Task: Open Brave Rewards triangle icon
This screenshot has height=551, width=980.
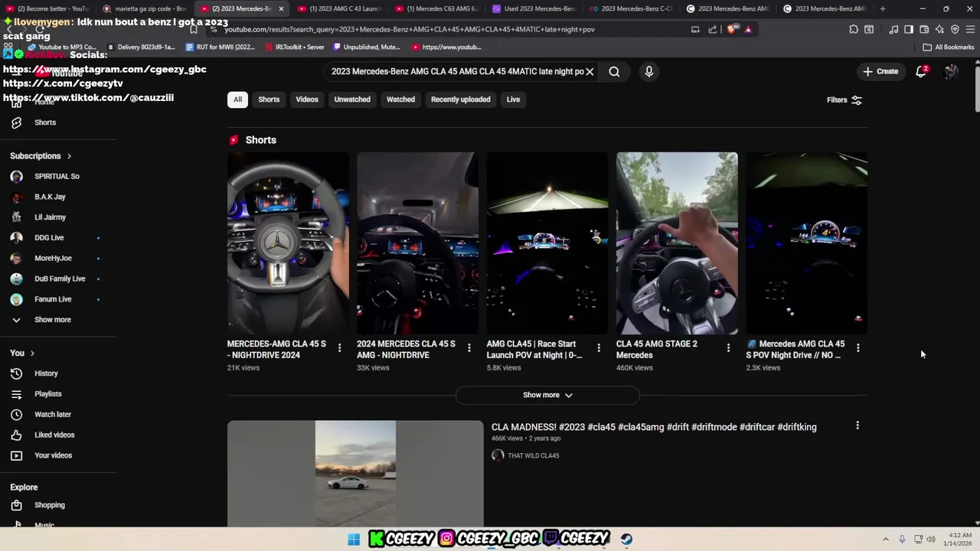Action: (x=748, y=29)
